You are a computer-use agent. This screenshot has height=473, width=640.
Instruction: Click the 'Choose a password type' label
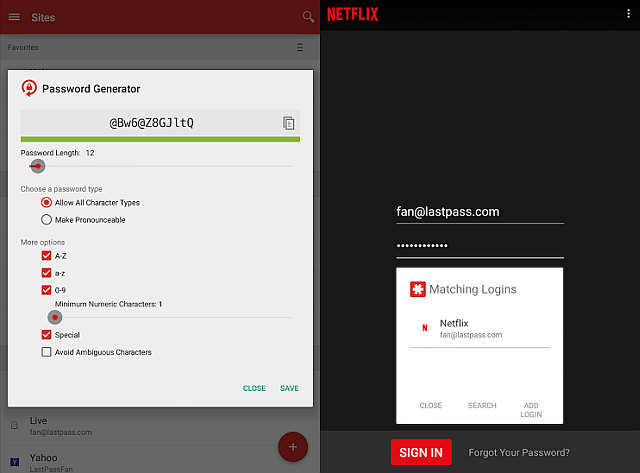tap(62, 189)
